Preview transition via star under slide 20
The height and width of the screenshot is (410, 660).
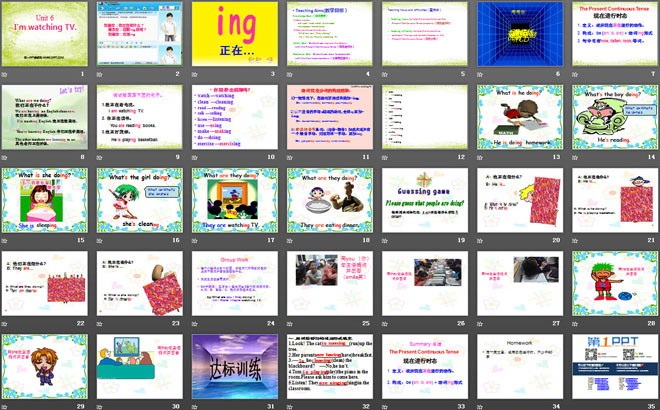(480, 241)
